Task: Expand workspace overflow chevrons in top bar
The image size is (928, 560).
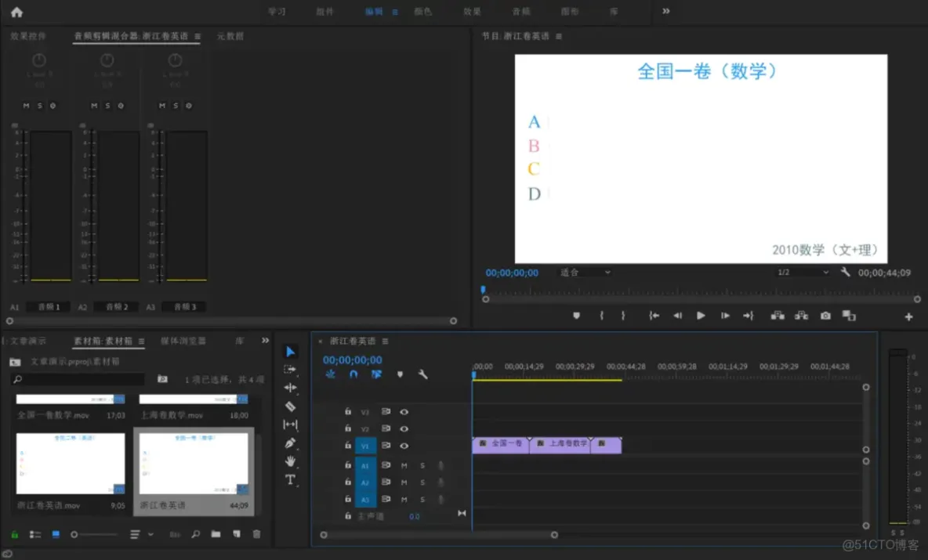Action: click(x=666, y=12)
